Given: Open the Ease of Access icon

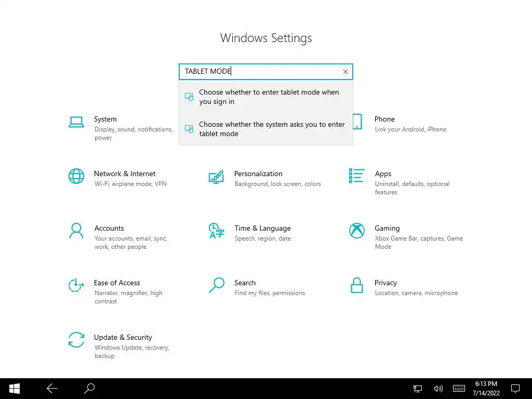Looking at the screenshot, I should [76, 285].
